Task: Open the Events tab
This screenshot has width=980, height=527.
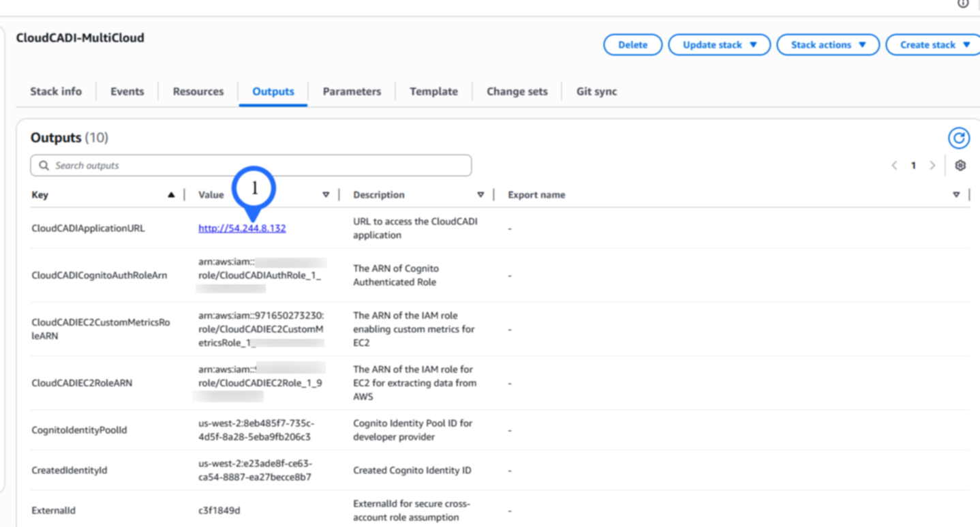Action: [x=127, y=91]
